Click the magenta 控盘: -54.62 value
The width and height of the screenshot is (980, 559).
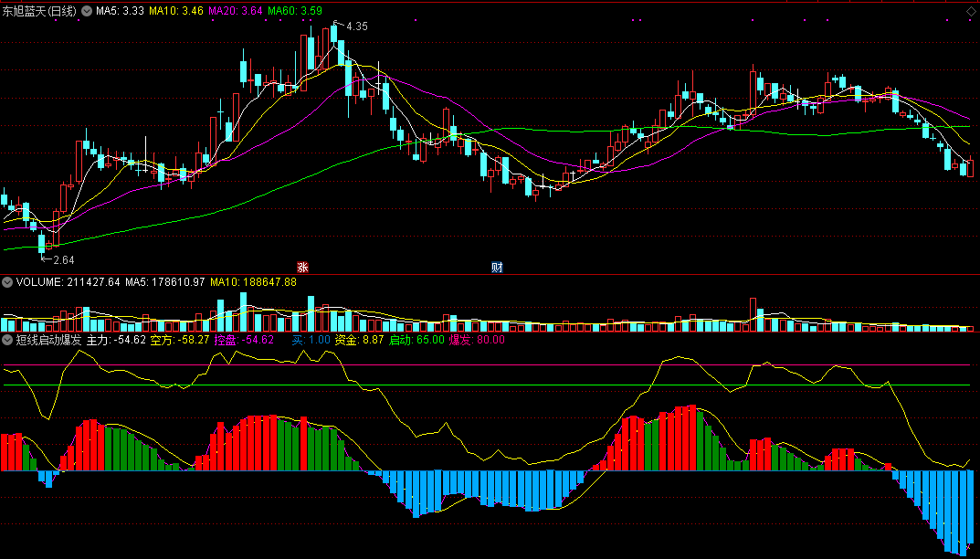[x=245, y=340]
